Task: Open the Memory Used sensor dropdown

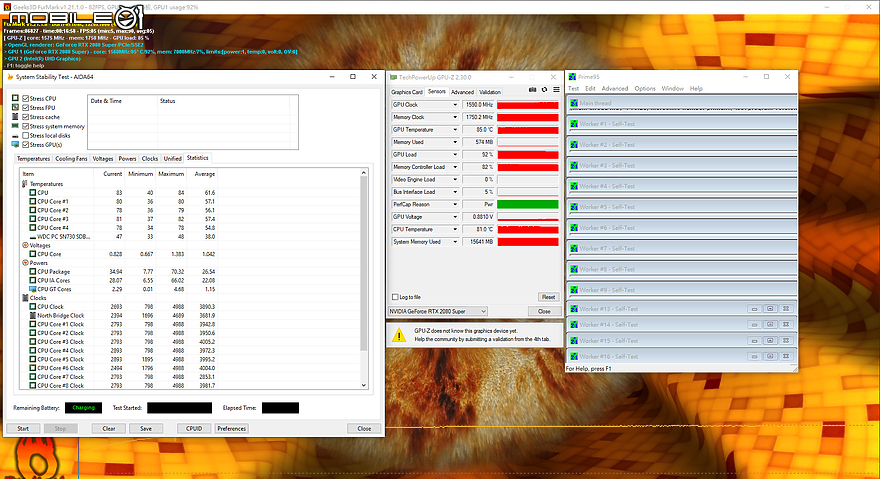Action: click(x=455, y=142)
